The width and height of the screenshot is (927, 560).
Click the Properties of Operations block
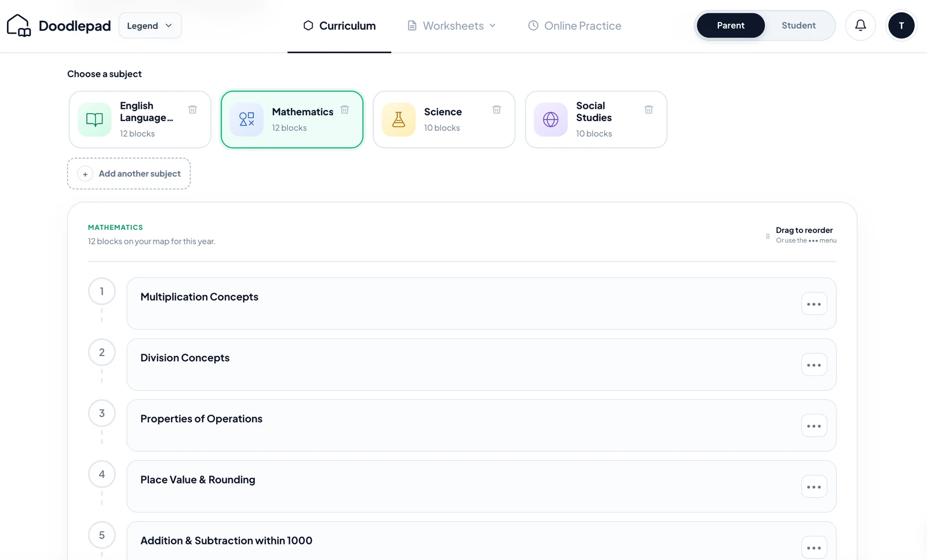(481, 426)
